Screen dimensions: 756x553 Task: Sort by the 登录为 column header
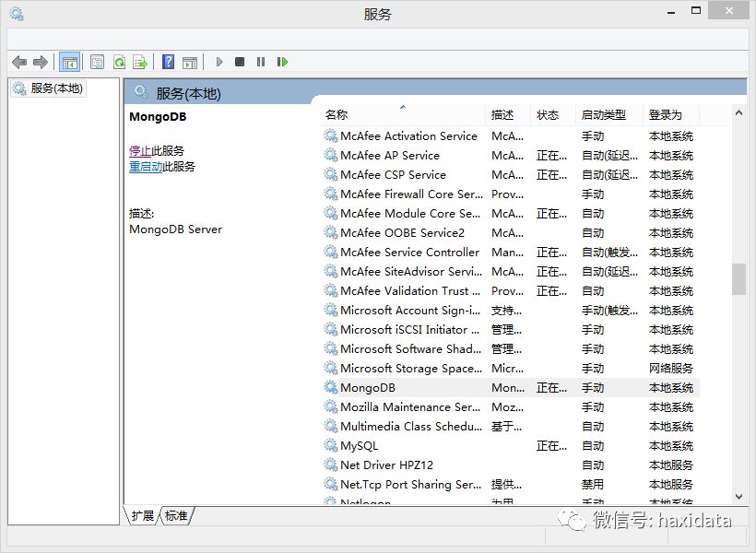pos(670,114)
